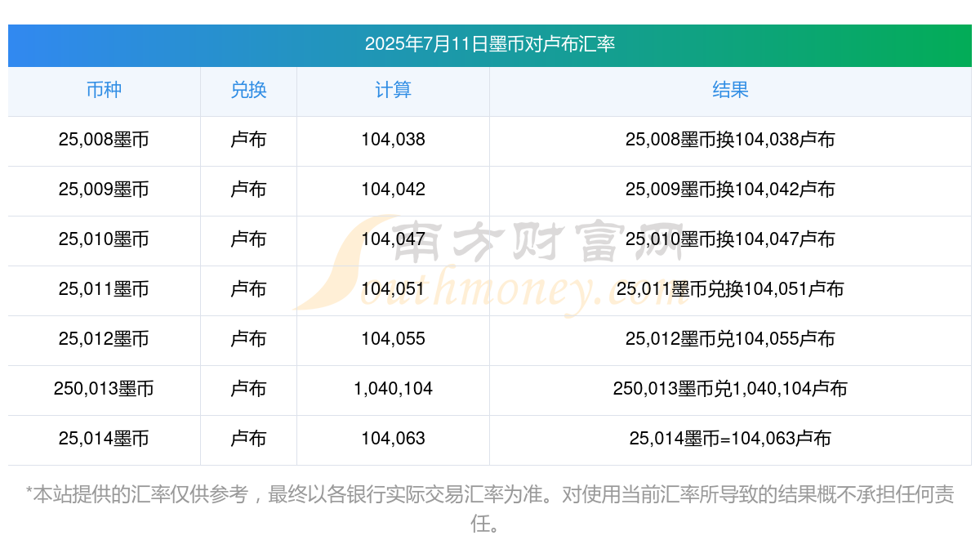Select the calculated value '104,042'
Image resolution: width=980 pixels, height=549 pixels.
pos(393,190)
